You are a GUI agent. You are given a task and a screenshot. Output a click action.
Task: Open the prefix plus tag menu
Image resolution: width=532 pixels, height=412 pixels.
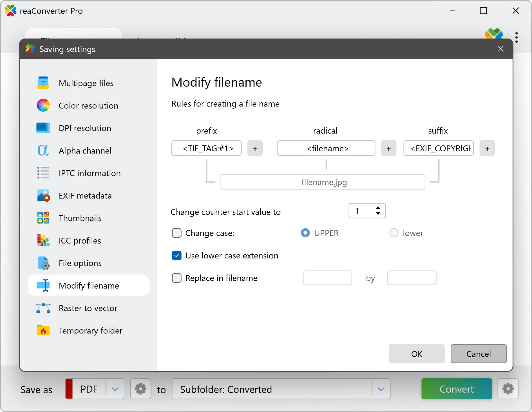(x=255, y=148)
